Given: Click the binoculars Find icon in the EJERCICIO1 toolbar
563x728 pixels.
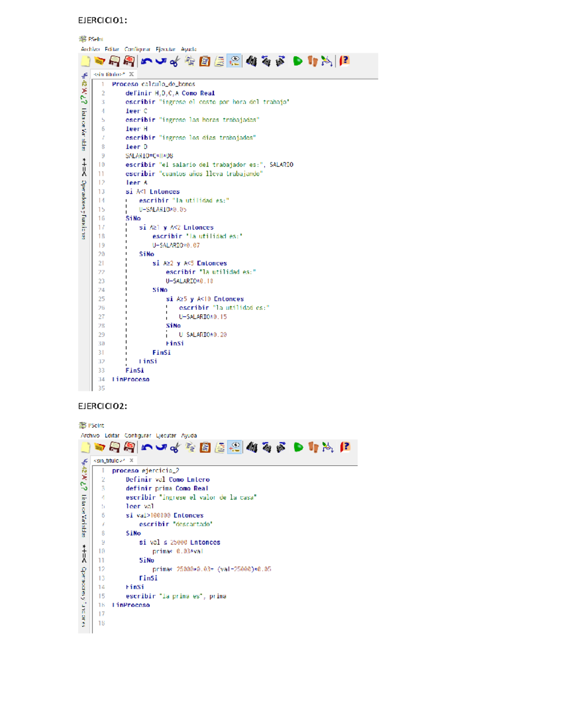Looking at the screenshot, I should tap(251, 61).
